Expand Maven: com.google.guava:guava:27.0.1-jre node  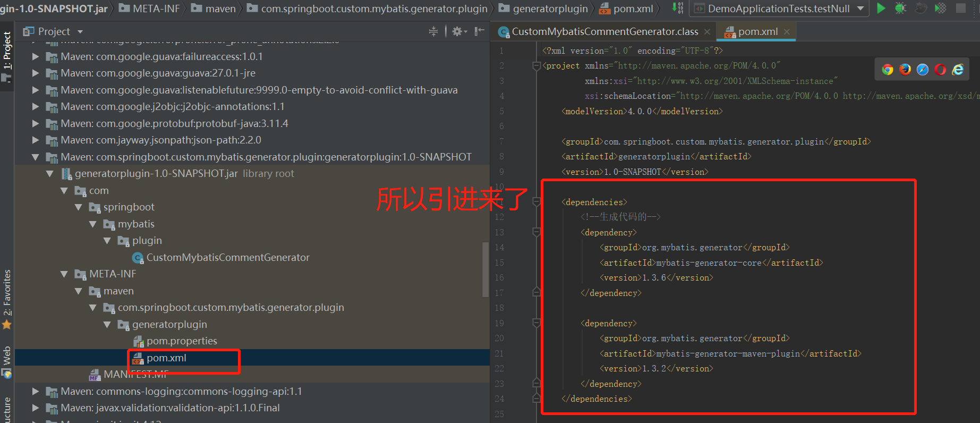(x=36, y=73)
